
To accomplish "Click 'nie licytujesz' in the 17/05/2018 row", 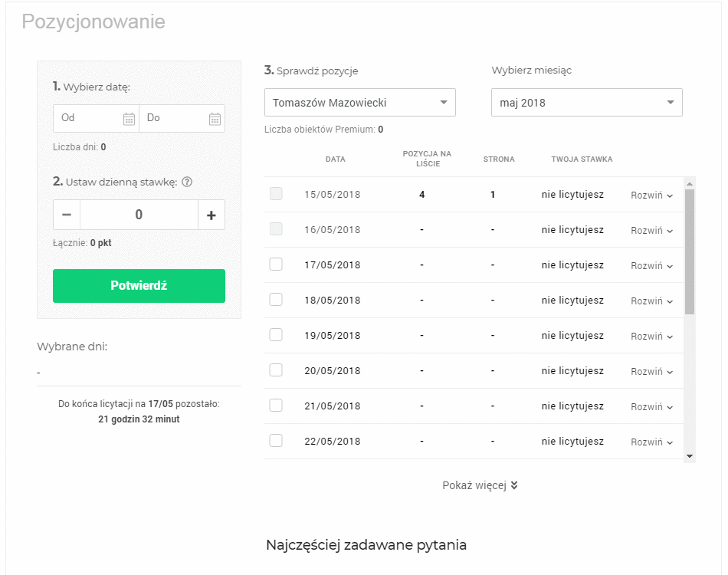I will click(572, 265).
